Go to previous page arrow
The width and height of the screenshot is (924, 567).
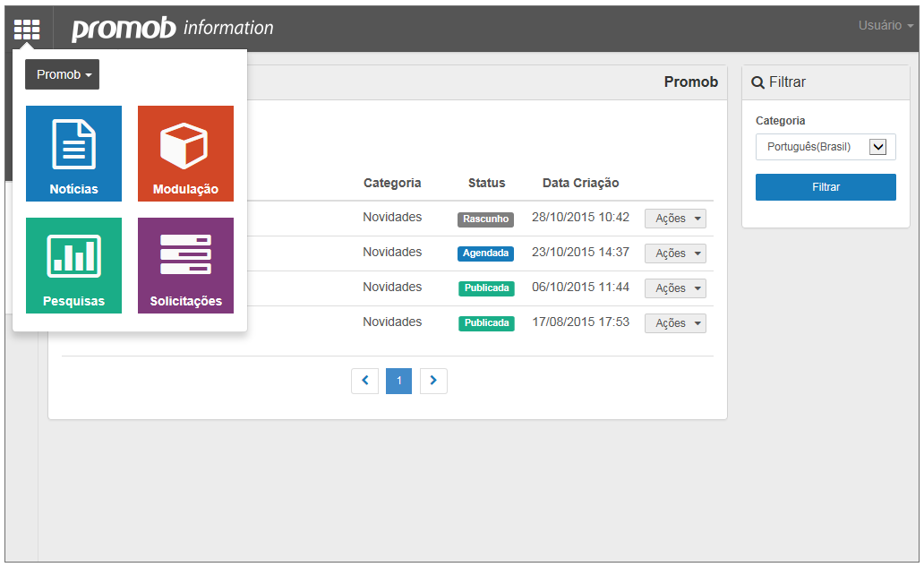tap(364, 381)
